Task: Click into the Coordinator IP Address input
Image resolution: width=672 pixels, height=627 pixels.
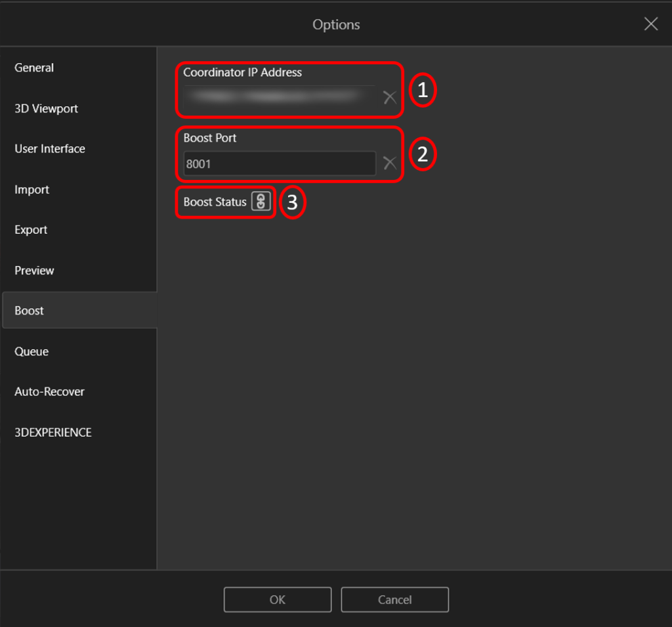Action: (279, 97)
